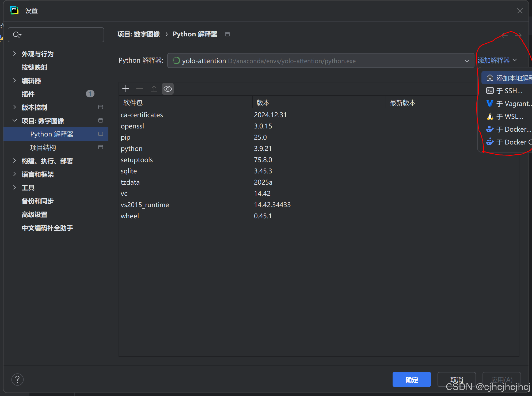The width and height of the screenshot is (532, 396).
Task: Click the install package plus icon
Action: (126, 89)
